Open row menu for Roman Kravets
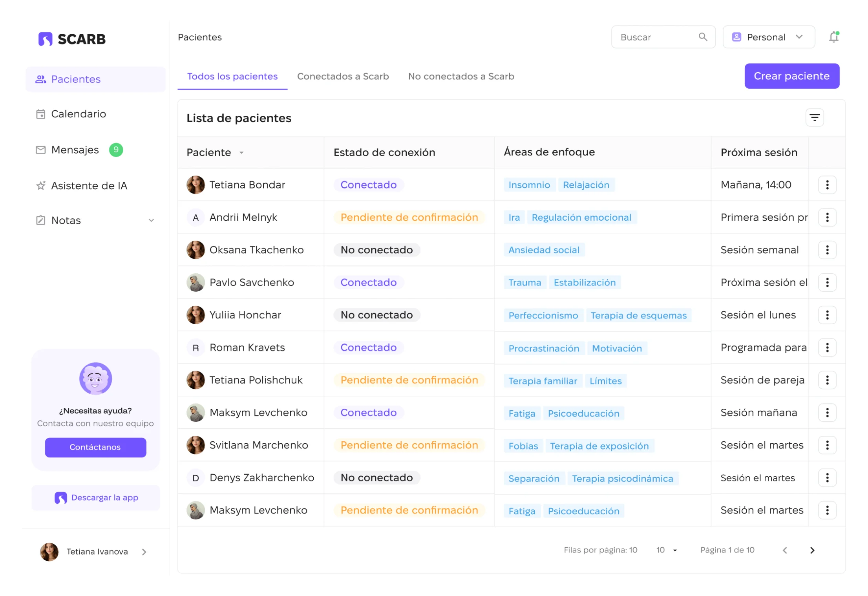This screenshot has height=596, width=868. 827,347
